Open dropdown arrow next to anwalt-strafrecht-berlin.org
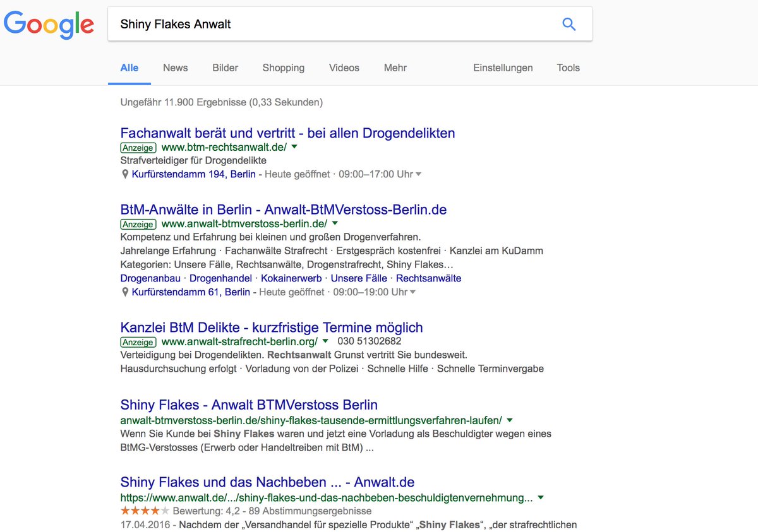The height and width of the screenshot is (532, 758). point(325,341)
